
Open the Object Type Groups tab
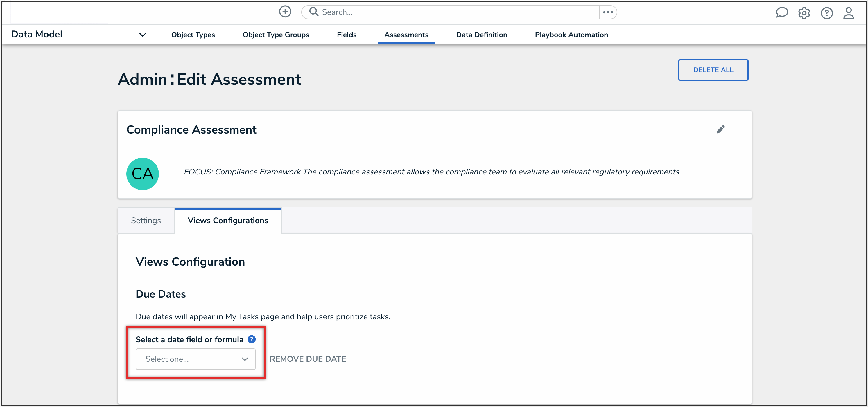[x=276, y=35]
